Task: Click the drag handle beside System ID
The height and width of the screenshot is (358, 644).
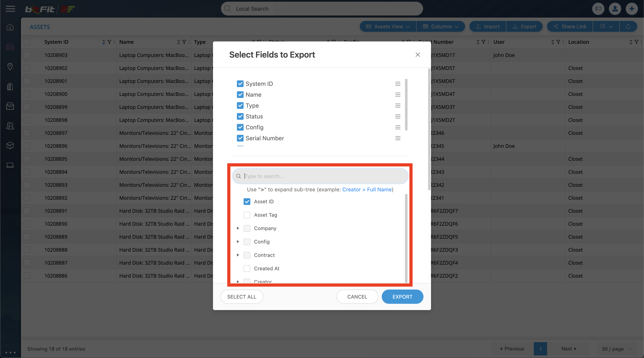Action: 397,84
